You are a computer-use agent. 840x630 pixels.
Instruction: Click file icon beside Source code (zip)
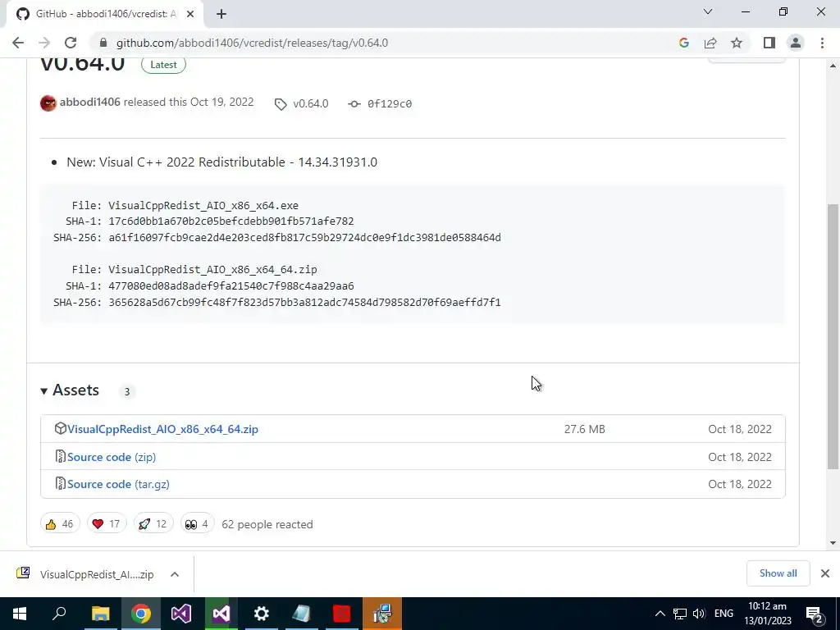tap(61, 456)
